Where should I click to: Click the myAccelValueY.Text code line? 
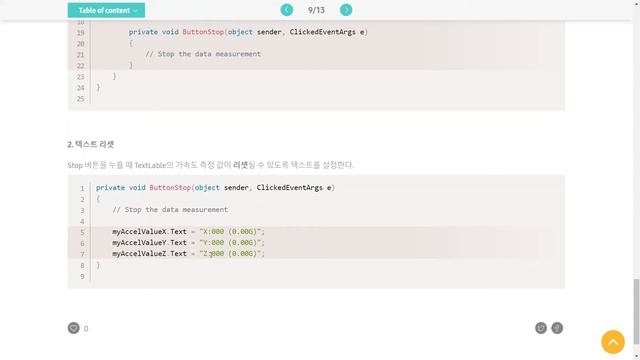pyautogui.click(x=189, y=242)
